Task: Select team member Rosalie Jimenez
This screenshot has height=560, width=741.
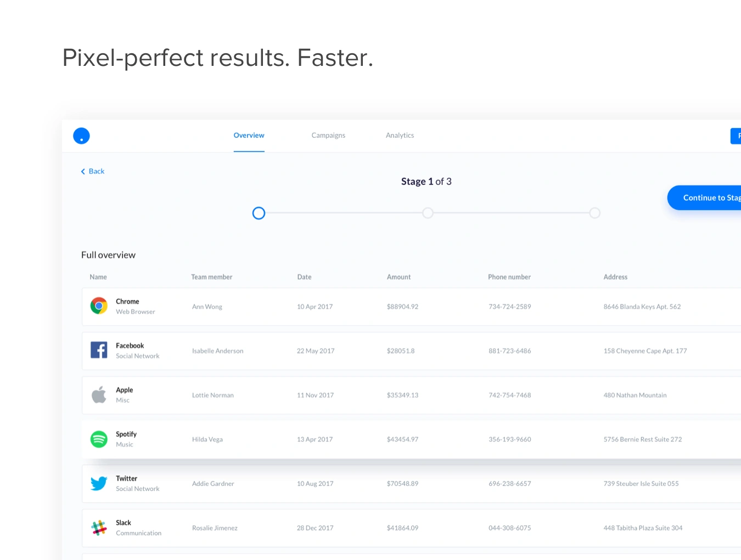Action: [x=215, y=528]
